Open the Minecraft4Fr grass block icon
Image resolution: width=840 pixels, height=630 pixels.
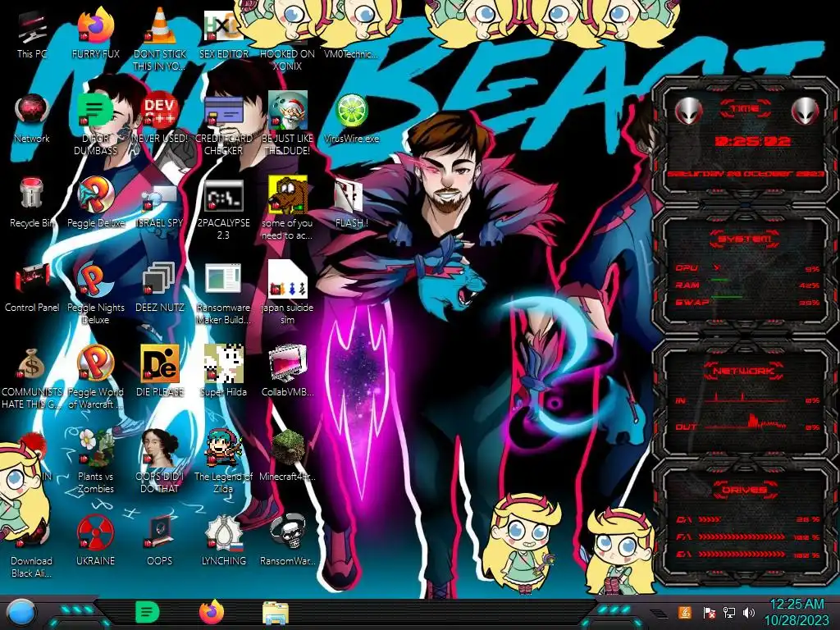tap(287, 456)
